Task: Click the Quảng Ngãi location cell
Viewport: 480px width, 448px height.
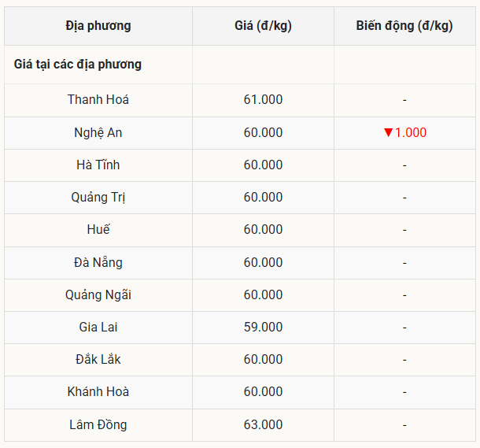Action: 98,294
